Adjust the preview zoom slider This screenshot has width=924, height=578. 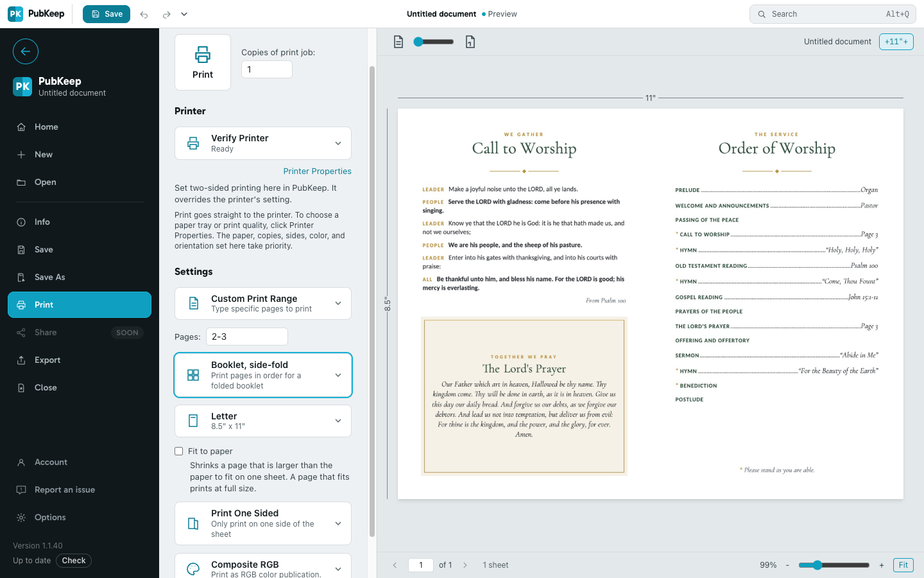tap(834, 565)
